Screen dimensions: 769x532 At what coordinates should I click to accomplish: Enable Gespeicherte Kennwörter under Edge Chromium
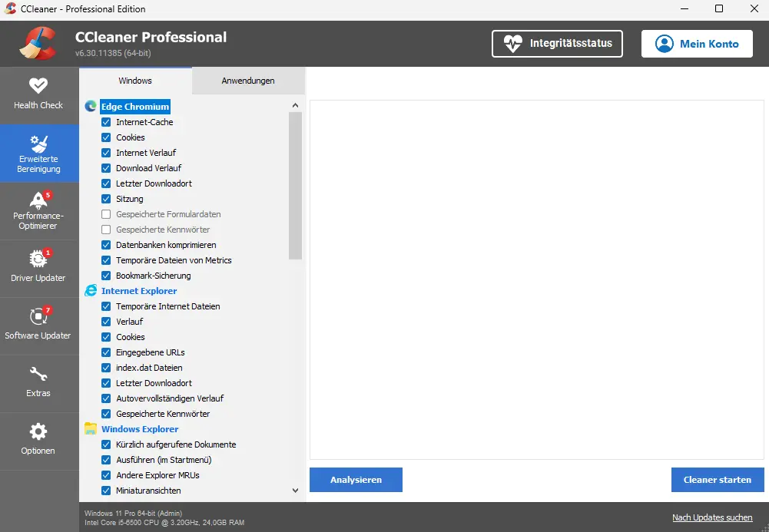tap(106, 230)
